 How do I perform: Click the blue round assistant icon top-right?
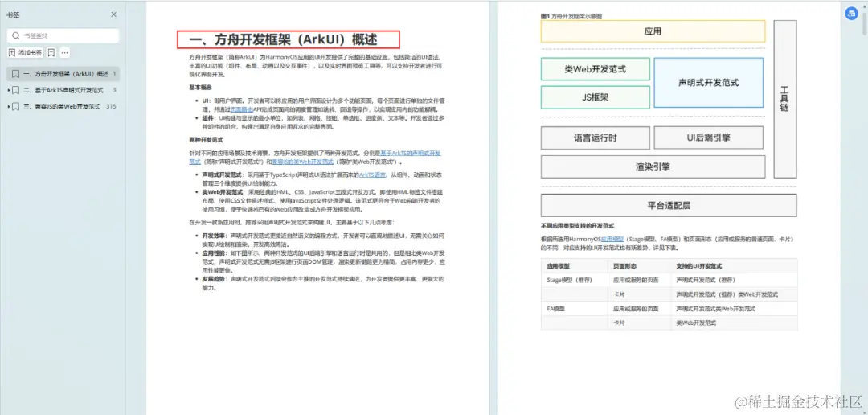852,15
